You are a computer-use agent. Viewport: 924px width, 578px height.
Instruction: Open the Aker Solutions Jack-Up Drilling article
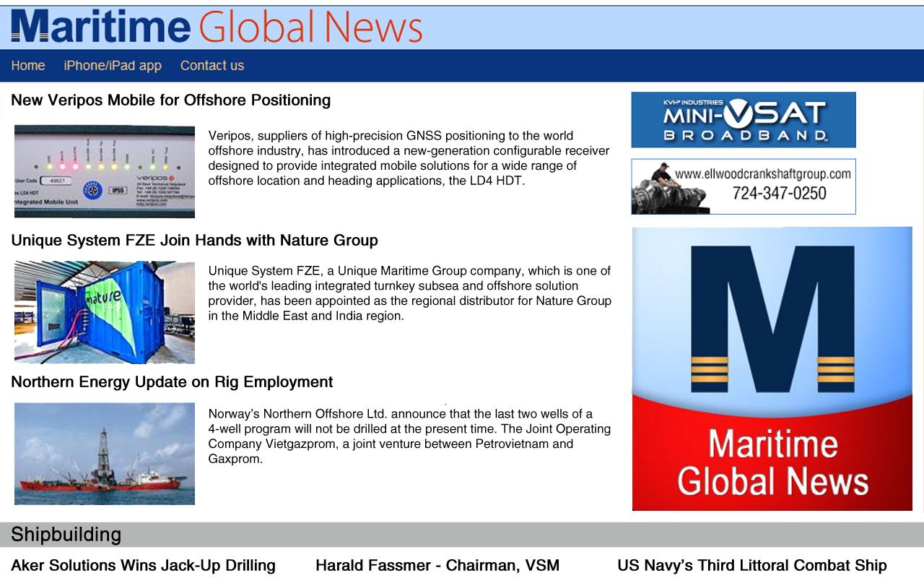pyautogui.click(x=143, y=566)
